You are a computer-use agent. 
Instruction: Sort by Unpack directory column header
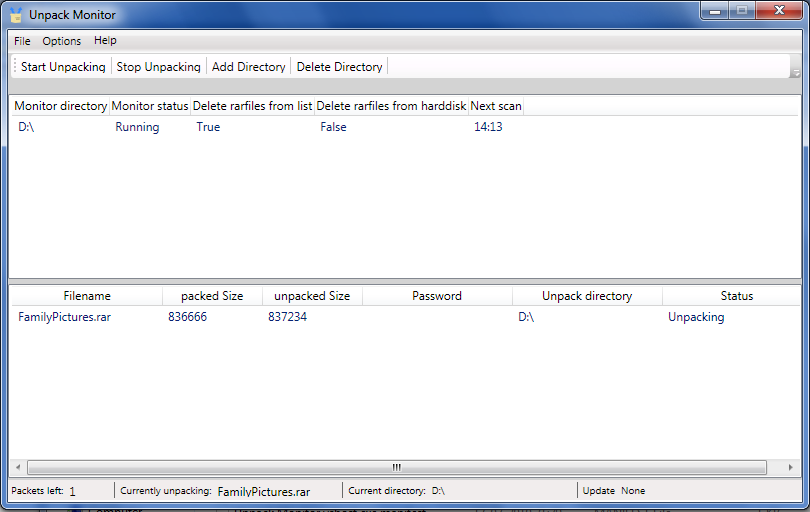pos(587,296)
